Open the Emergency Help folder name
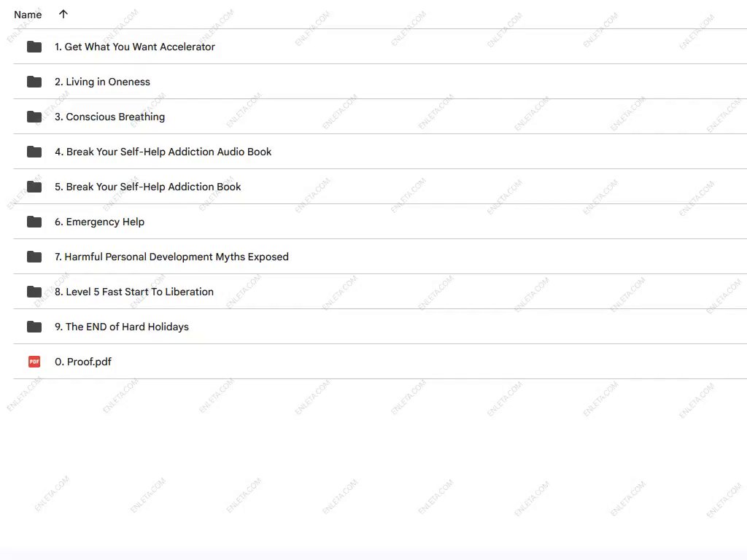The width and height of the screenshot is (747, 560). click(x=99, y=222)
